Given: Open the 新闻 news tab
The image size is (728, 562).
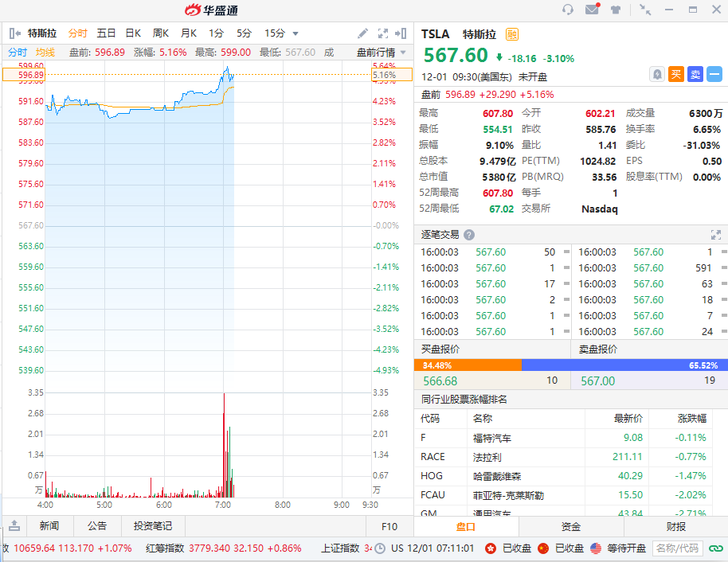Looking at the screenshot, I should 49,526.
